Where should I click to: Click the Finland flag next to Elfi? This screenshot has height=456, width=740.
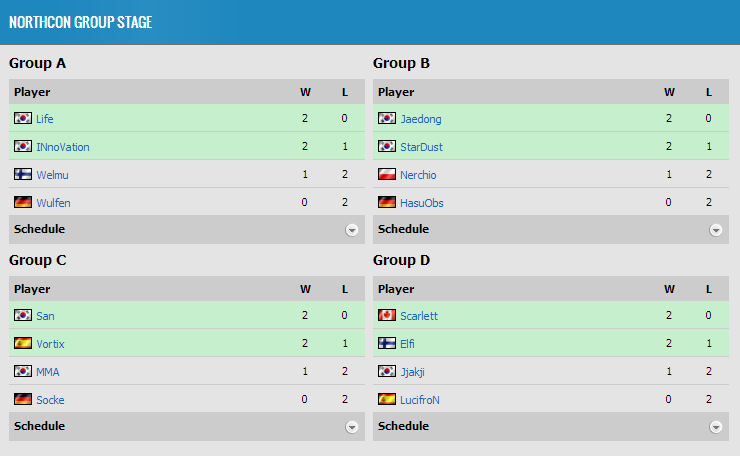(386, 344)
